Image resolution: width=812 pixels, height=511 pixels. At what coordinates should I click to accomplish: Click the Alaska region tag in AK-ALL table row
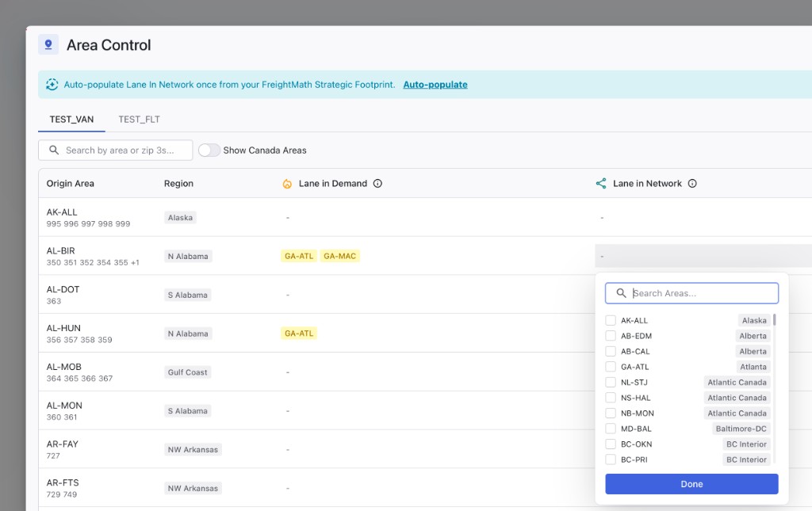coord(180,218)
